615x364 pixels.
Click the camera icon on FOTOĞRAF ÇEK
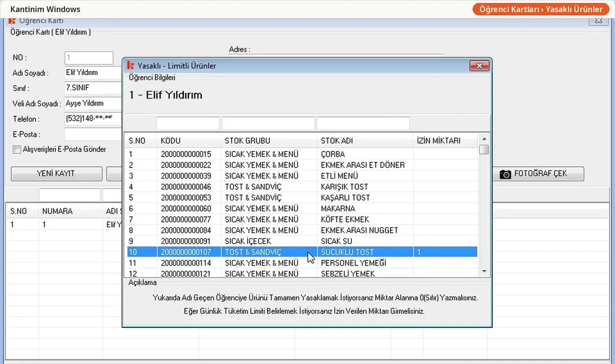(505, 174)
